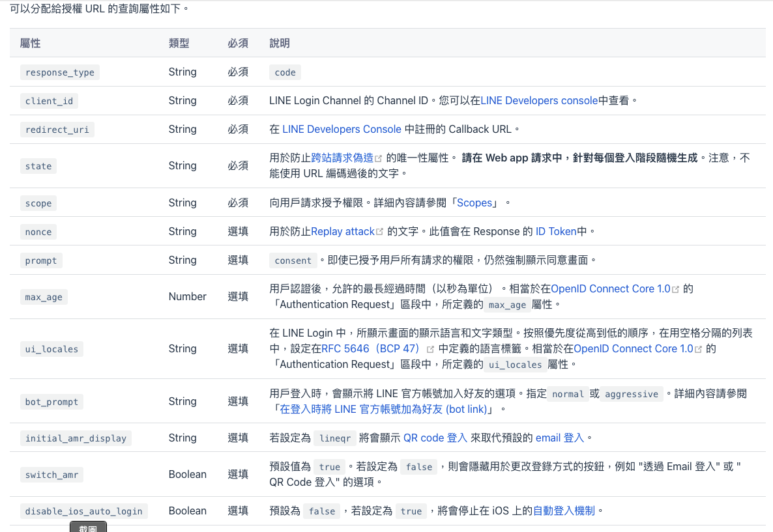The height and width of the screenshot is (532, 773).
Task: Click the 必須 column header
Action: (238, 44)
